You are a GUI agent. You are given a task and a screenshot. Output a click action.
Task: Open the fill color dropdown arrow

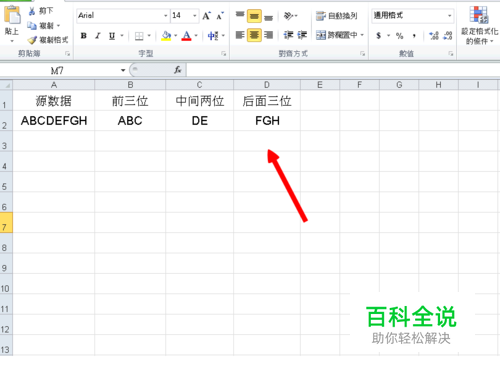pyautogui.click(x=176, y=36)
